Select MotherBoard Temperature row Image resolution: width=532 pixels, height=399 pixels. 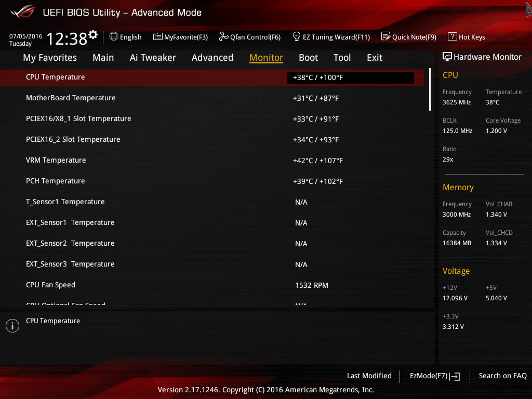pyautogui.click(x=212, y=98)
